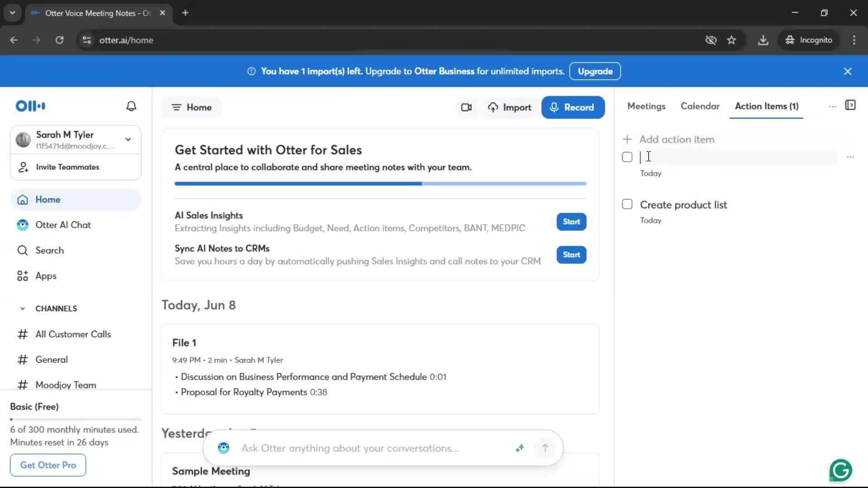This screenshot has width=868, height=488.
Task: Click the Record microphone icon
Action: [x=554, y=108]
